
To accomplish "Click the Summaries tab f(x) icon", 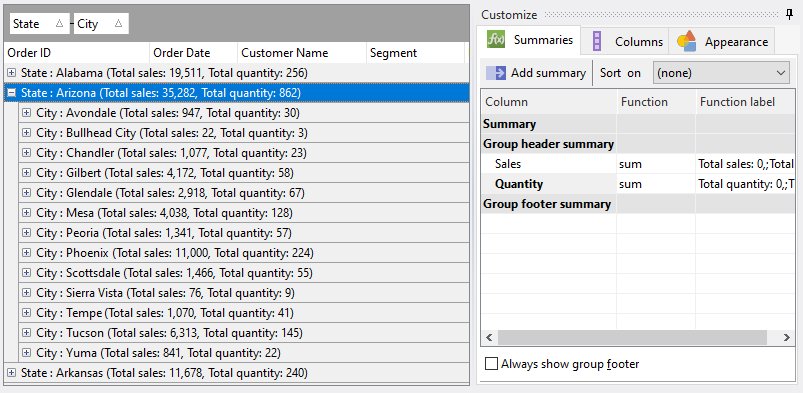I will pos(496,39).
